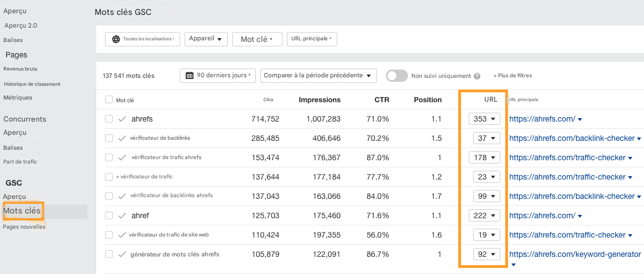Screen dimensions: 644x274
Task: Open the Appareil filter dropdown
Action: tap(206, 39)
